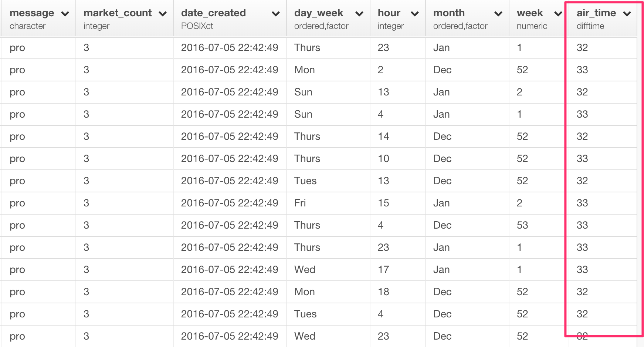This screenshot has height=347, width=644.
Task: Click the air_time column header title
Action: click(x=596, y=13)
